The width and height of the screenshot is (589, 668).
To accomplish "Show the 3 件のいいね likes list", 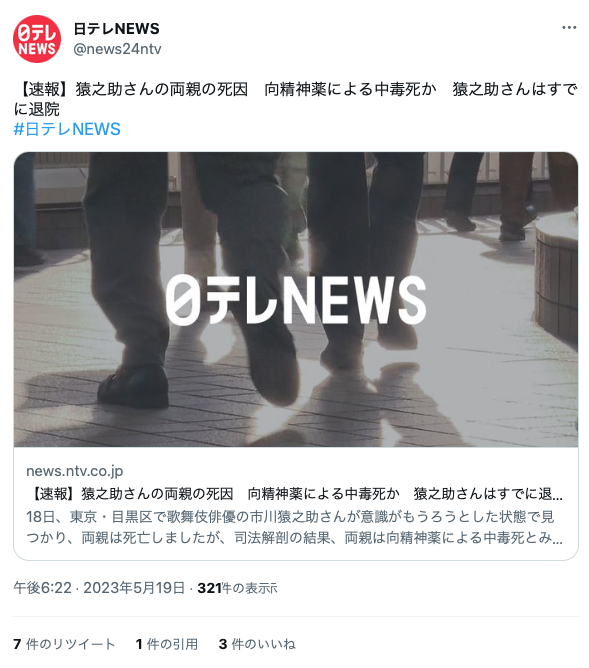I will click(257, 644).
